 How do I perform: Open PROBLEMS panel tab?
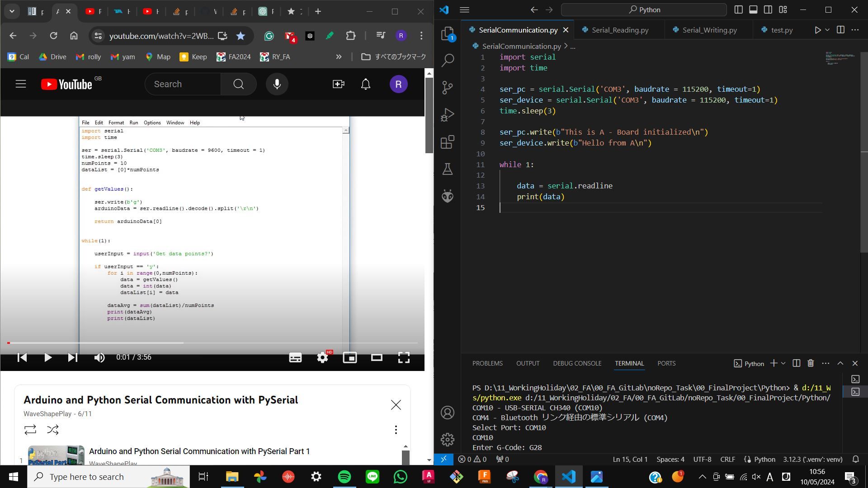487,363
